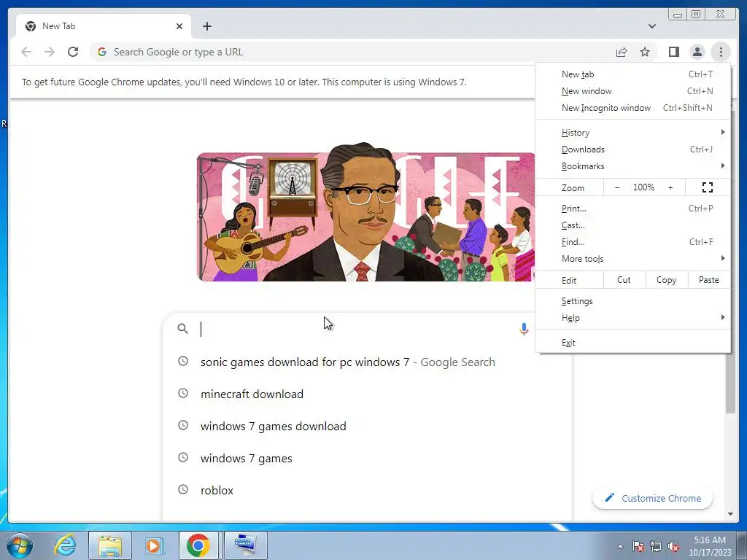This screenshot has width=747, height=560.
Task: Open a new tab with plus button
Action: pos(206,26)
